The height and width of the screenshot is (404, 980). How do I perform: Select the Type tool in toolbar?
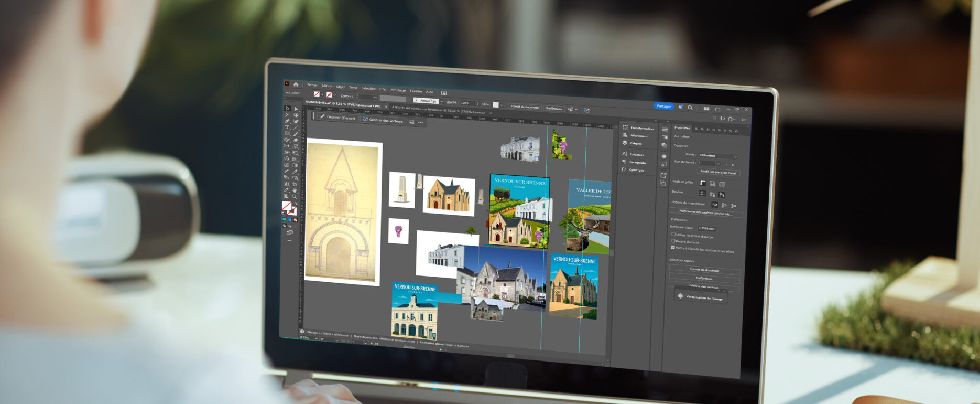point(287,127)
